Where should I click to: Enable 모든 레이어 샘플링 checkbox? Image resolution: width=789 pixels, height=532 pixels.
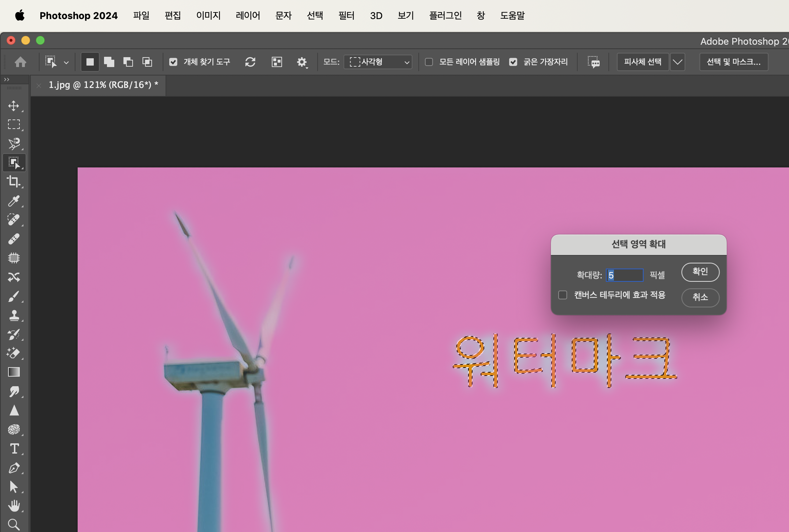pyautogui.click(x=429, y=62)
